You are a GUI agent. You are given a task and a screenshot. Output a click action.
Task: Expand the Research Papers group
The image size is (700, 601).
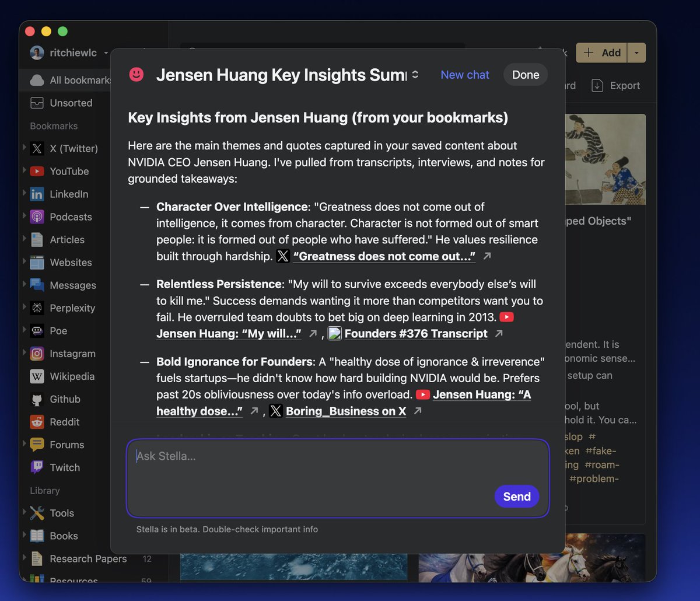[x=24, y=557]
